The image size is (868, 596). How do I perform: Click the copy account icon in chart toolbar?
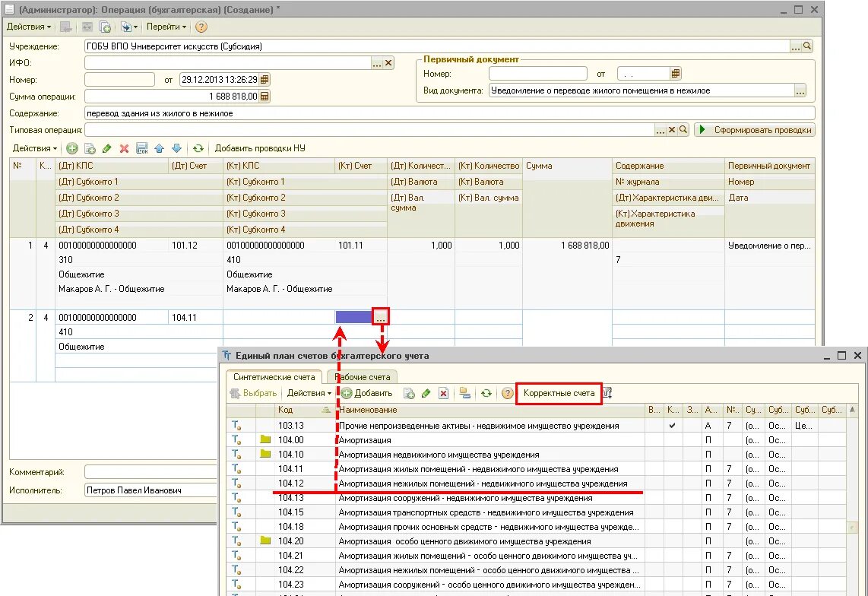[409, 393]
